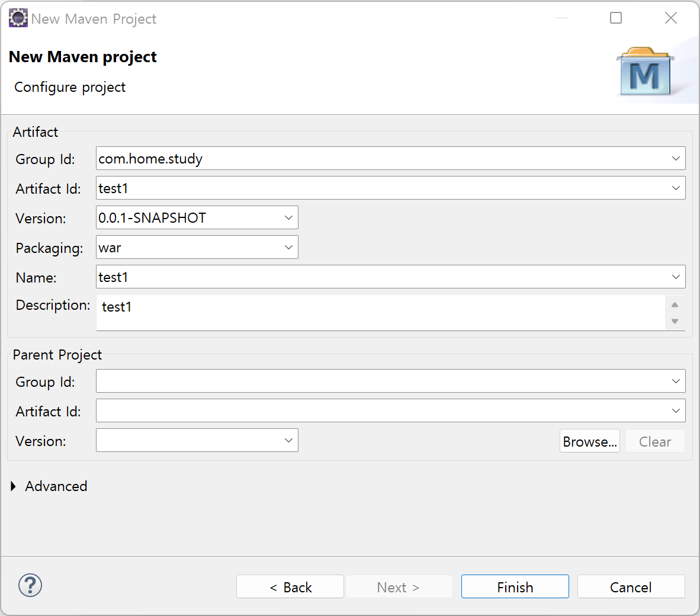Open the Group Id dropdown for com.home.study
Screen dimensions: 700x616
point(675,158)
